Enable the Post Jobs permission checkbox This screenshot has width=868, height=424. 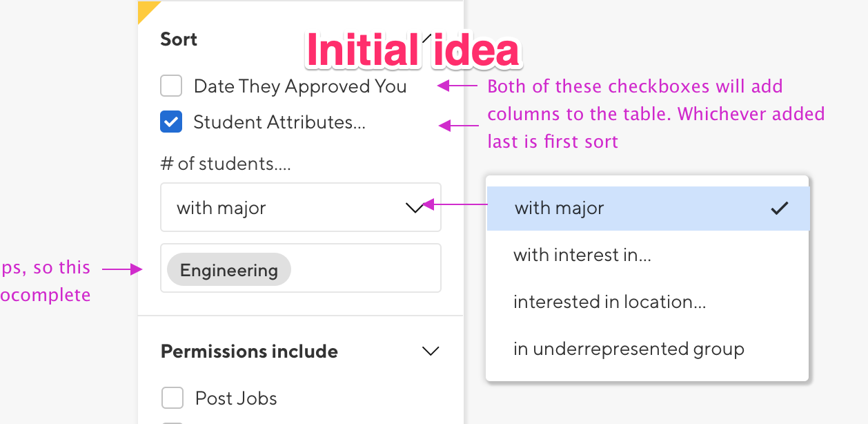pyautogui.click(x=172, y=398)
